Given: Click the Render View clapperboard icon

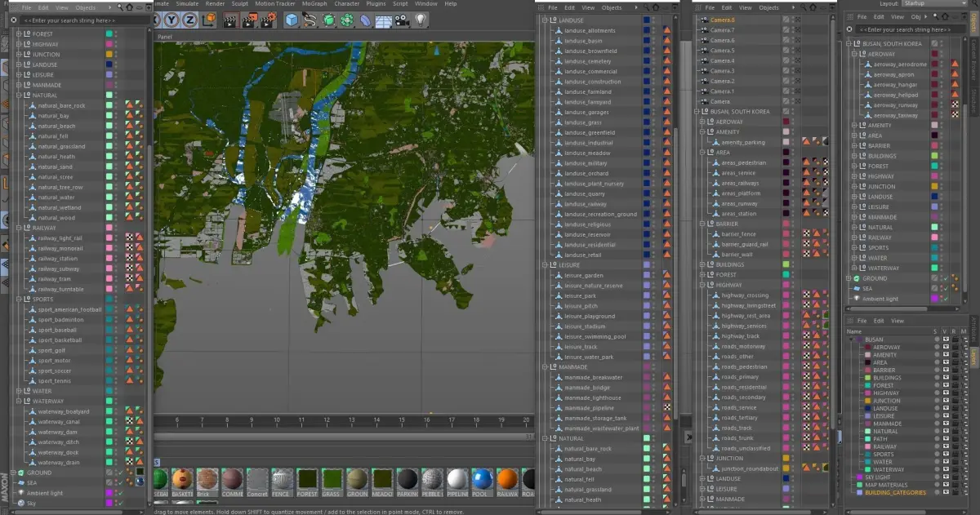Looking at the screenshot, I should point(229,20).
